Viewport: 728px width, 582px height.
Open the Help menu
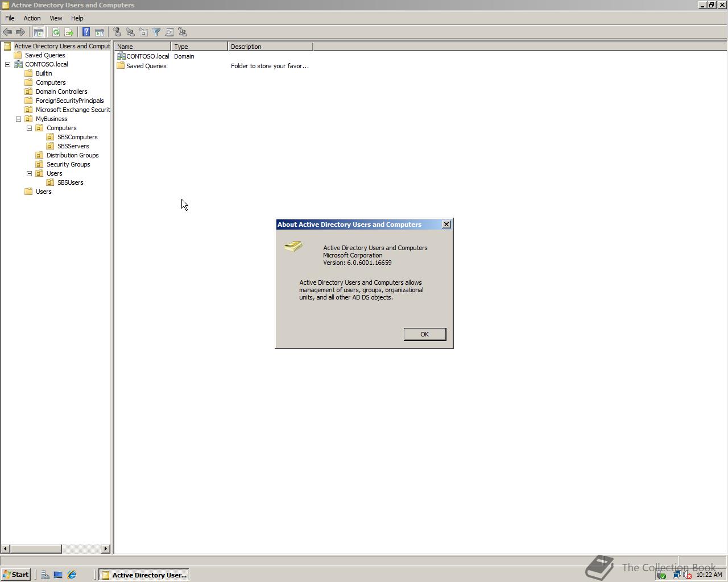click(x=77, y=18)
